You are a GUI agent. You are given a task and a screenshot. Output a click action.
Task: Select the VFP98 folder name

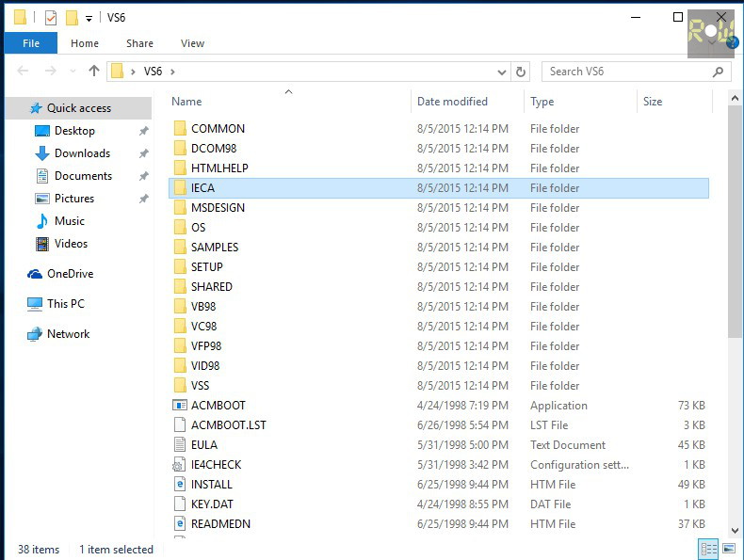coord(206,346)
